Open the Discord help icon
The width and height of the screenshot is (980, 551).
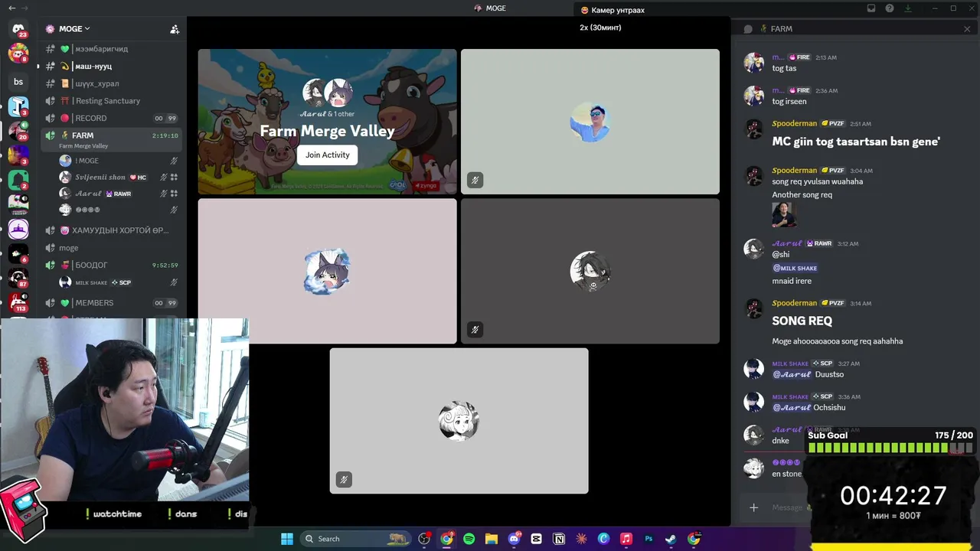(x=890, y=8)
